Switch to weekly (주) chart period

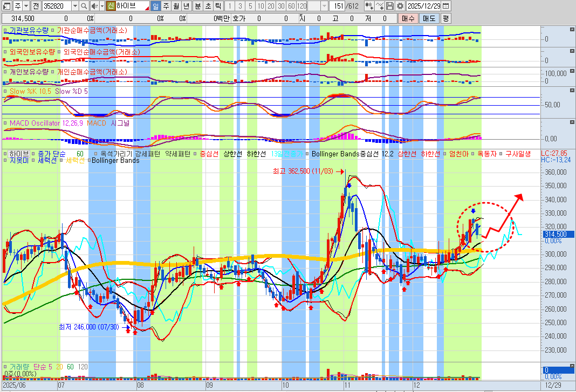[x=166, y=6]
